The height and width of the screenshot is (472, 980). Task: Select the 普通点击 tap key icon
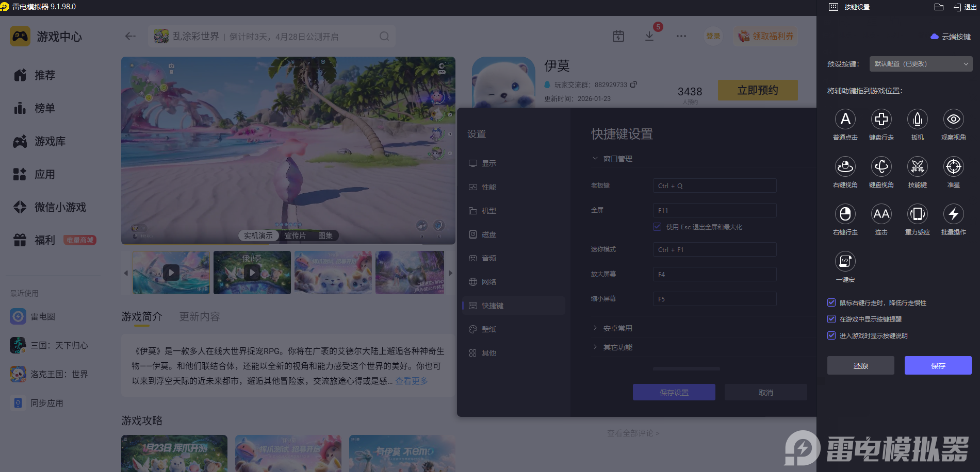(x=845, y=119)
